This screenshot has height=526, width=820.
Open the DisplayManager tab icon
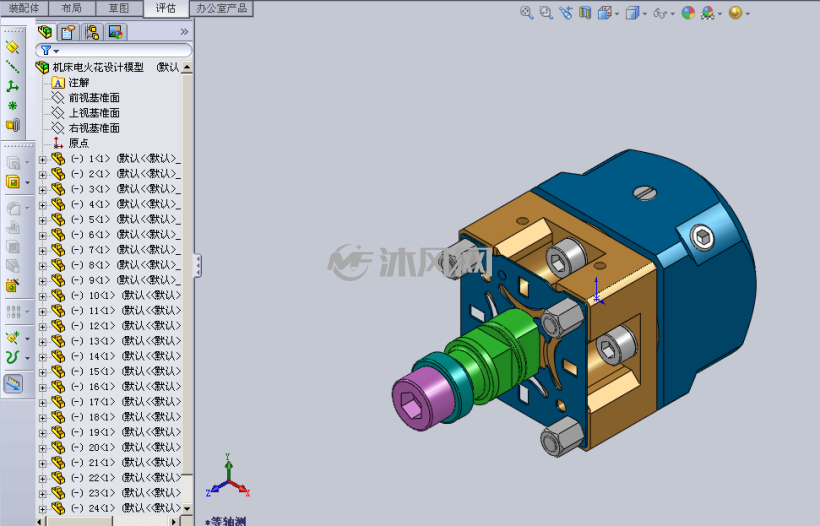click(x=116, y=32)
